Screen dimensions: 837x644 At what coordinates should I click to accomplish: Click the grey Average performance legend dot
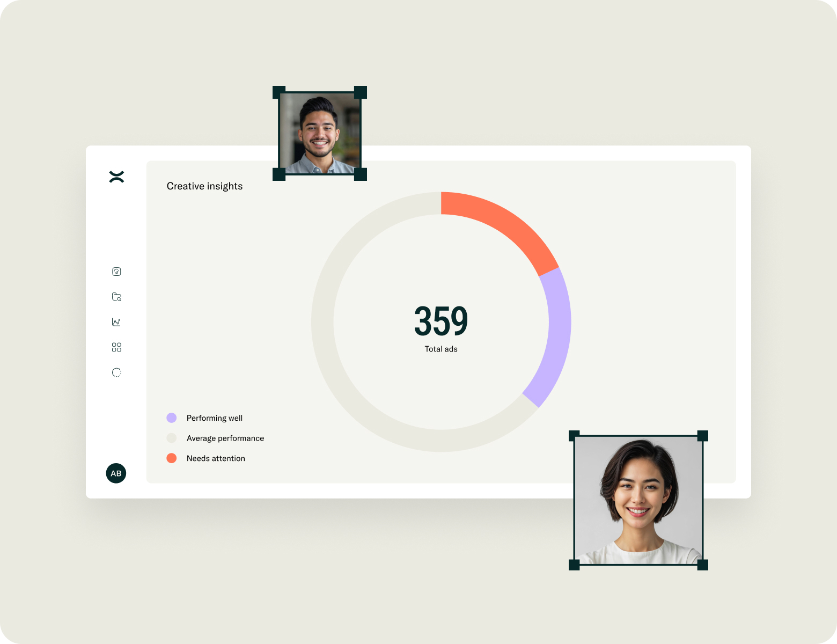pyautogui.click(x=172, y=438)
